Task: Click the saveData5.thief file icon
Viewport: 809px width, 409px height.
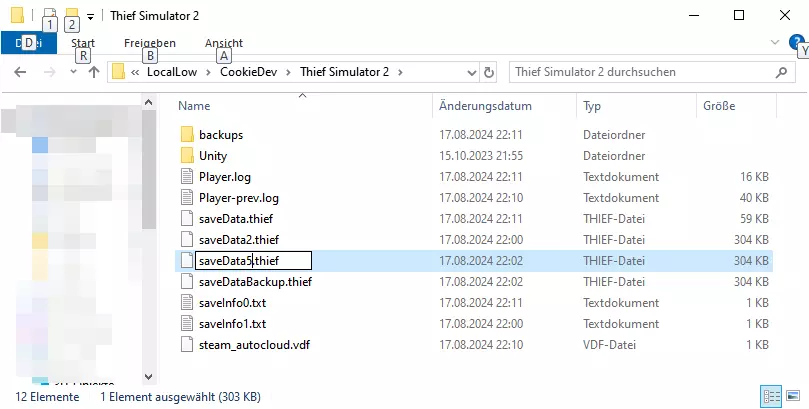Action: [187, 261]
